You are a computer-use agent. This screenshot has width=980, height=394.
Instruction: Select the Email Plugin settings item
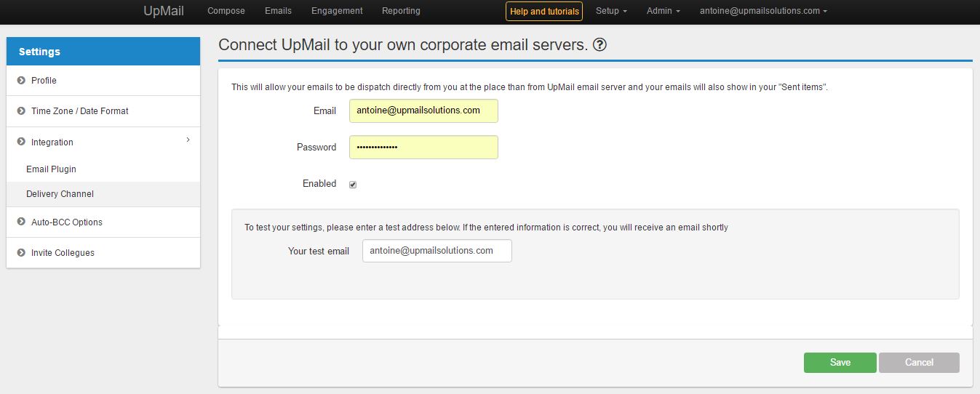click(51, 169)
